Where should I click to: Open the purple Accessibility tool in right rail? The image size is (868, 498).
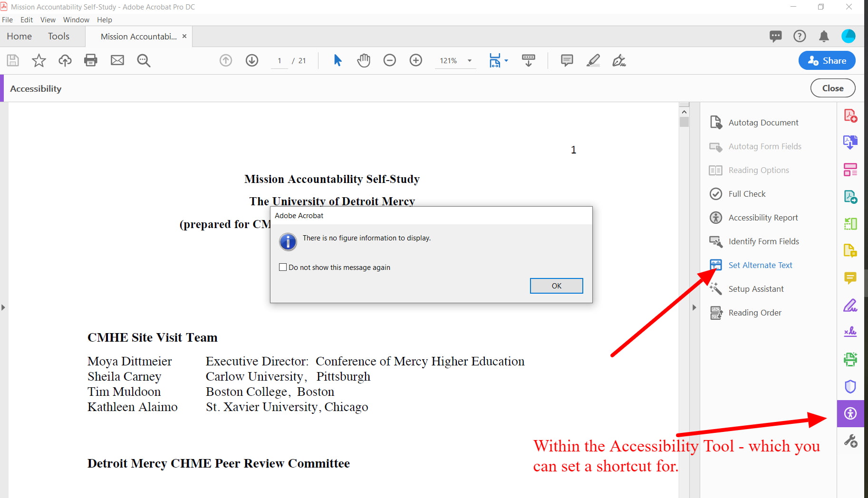(x=850, y=413)
